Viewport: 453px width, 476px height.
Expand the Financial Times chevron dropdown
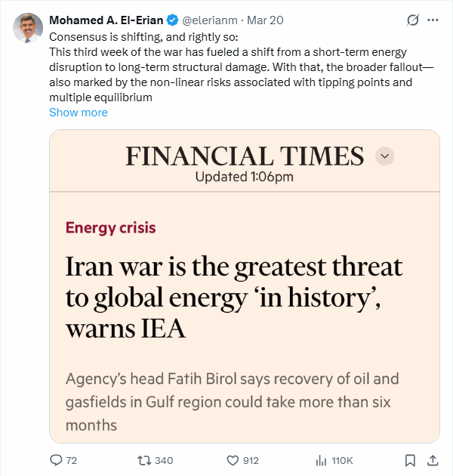click(x=385, y=156)
